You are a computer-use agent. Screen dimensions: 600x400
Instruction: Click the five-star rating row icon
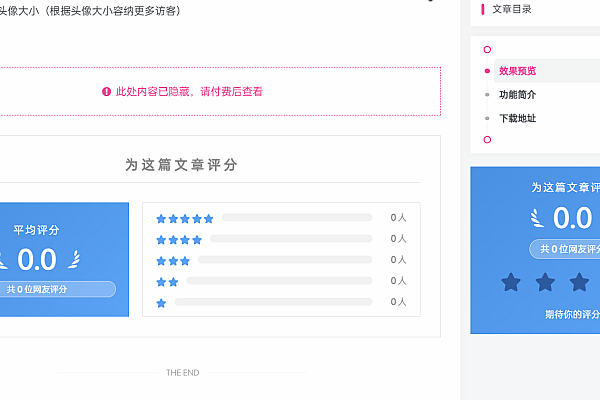click(x=184, y=219)
